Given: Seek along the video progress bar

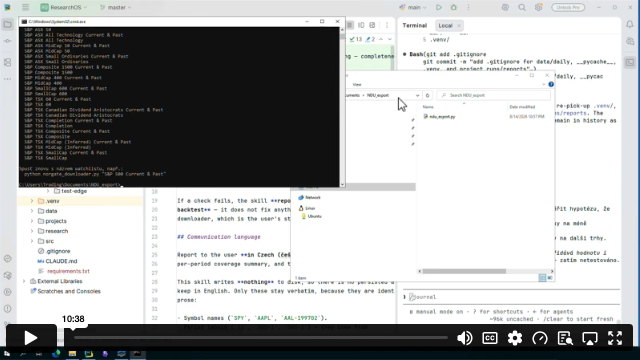Looking at the screenshot, I should click(260, 338).
